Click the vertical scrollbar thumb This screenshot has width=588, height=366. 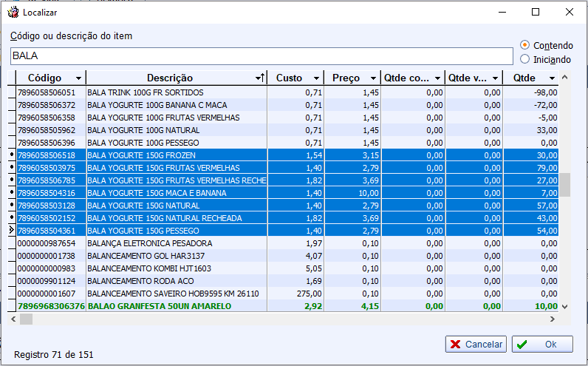click(564, 184)
